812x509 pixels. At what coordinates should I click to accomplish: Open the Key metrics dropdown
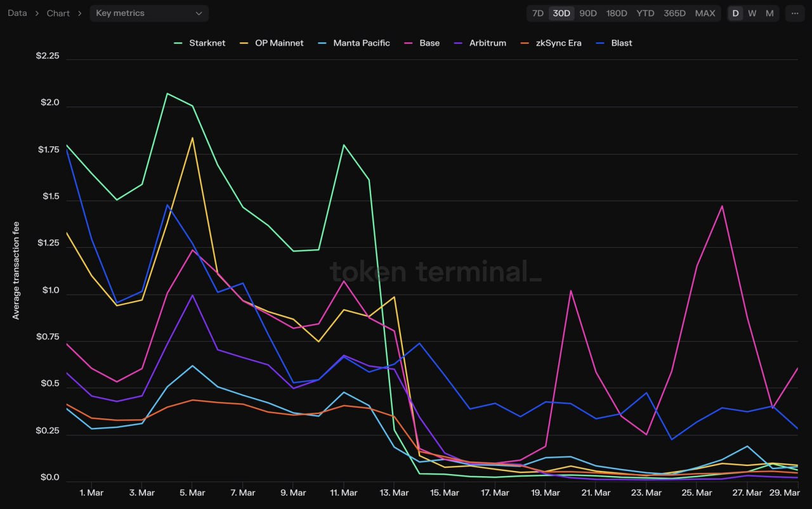(x=148, y=13)
